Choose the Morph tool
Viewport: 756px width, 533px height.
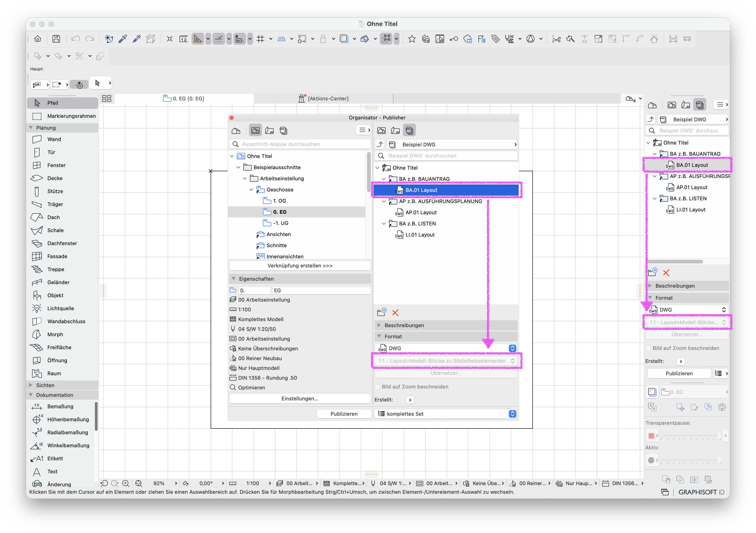63,334
